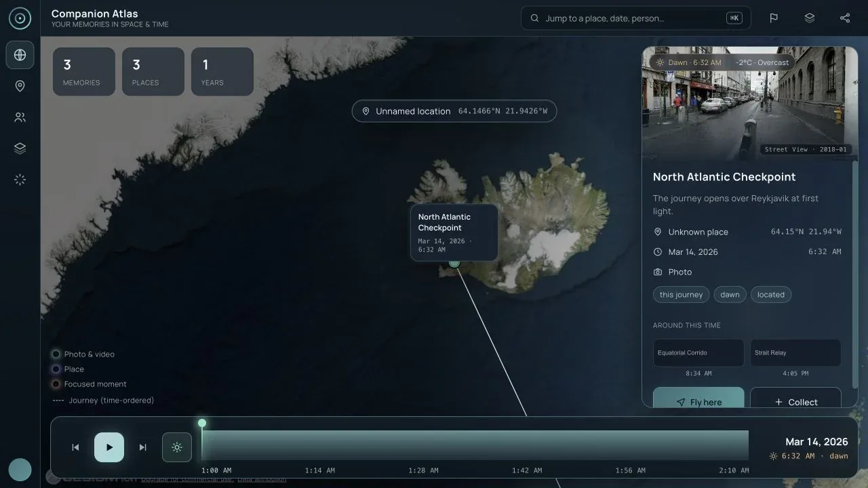Click the share icon in header

pos(844,18)
